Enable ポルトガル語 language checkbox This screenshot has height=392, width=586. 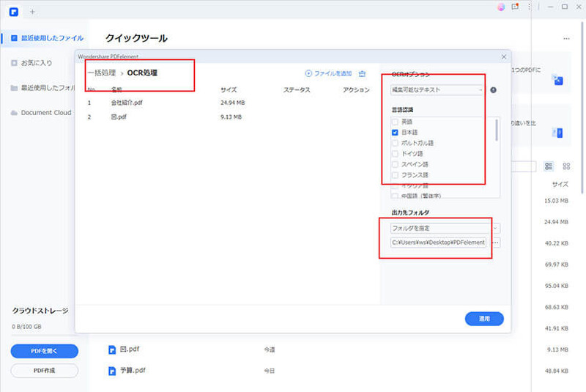pyautogui.click(x=395, y=143)
